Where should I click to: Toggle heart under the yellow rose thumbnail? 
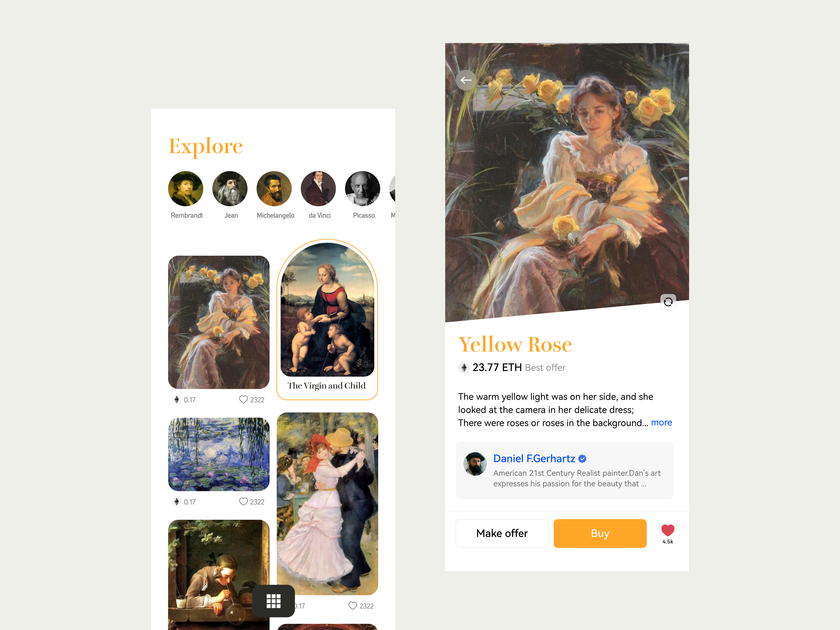243,400
